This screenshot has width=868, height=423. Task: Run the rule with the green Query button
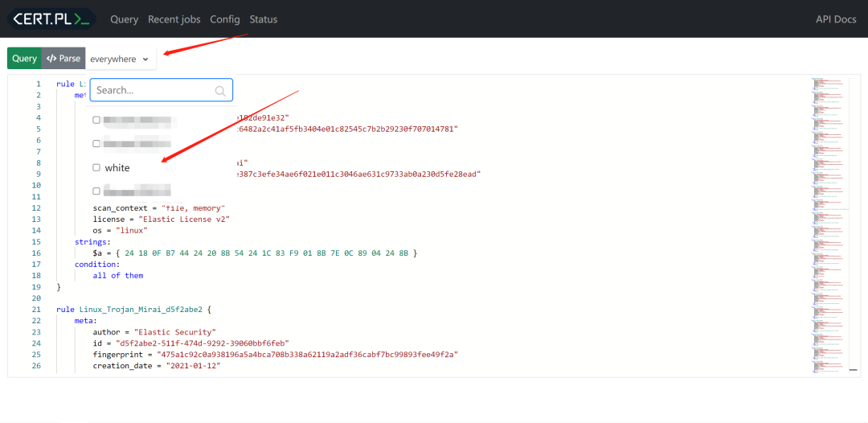24,58
